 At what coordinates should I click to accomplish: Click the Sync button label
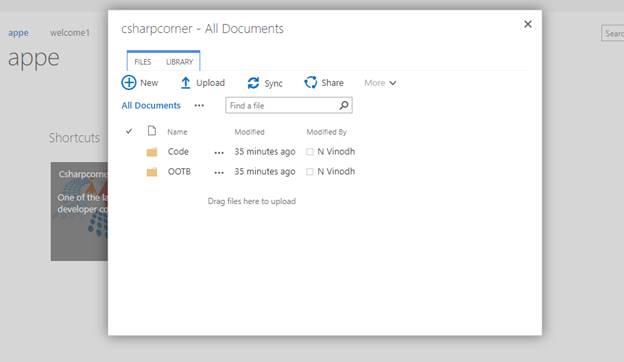click(273, 84)
